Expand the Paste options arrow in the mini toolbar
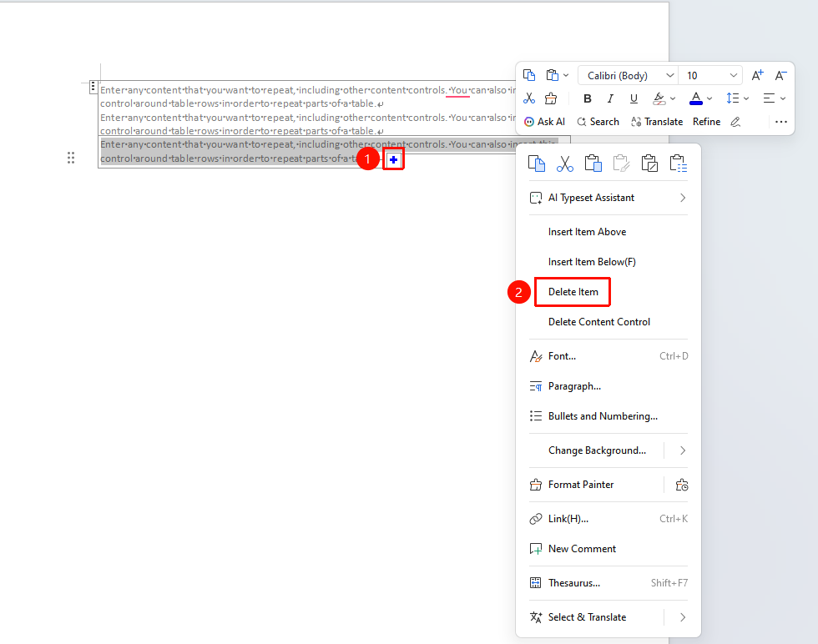 [x=566, y=76]
